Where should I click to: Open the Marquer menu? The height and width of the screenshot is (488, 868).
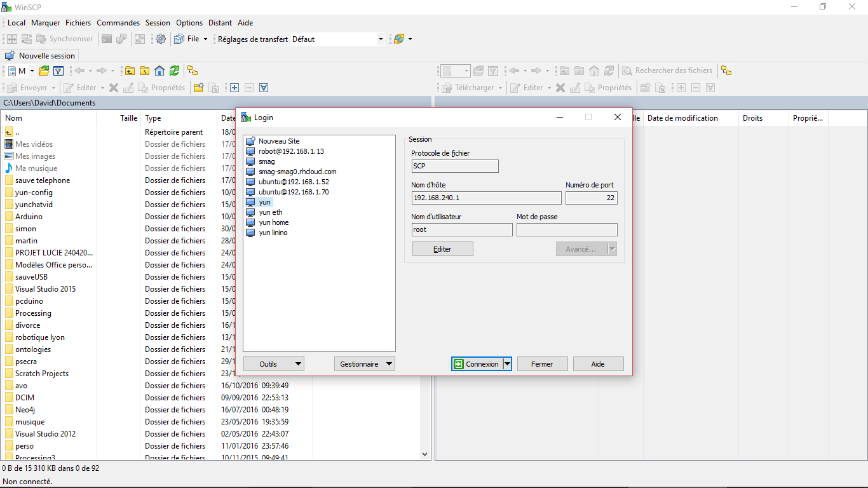[45, 23]
